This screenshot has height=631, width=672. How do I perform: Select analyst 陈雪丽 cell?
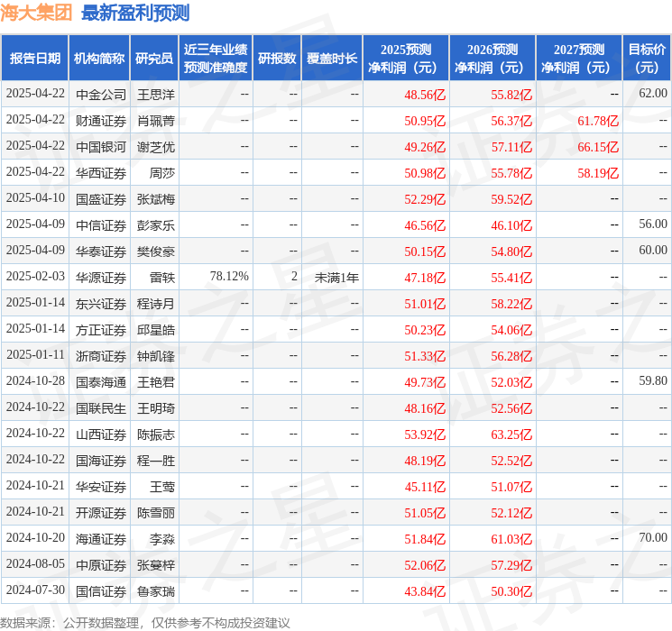coord(156,513)
